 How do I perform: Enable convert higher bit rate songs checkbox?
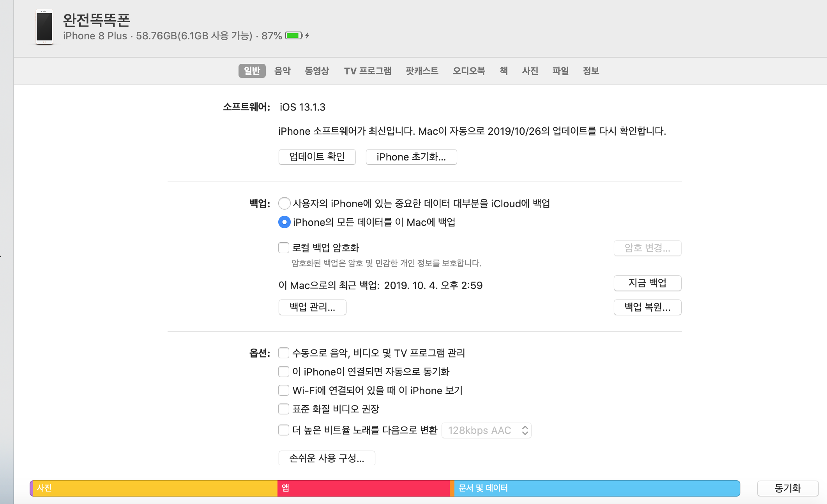click(x=284, y=430)
